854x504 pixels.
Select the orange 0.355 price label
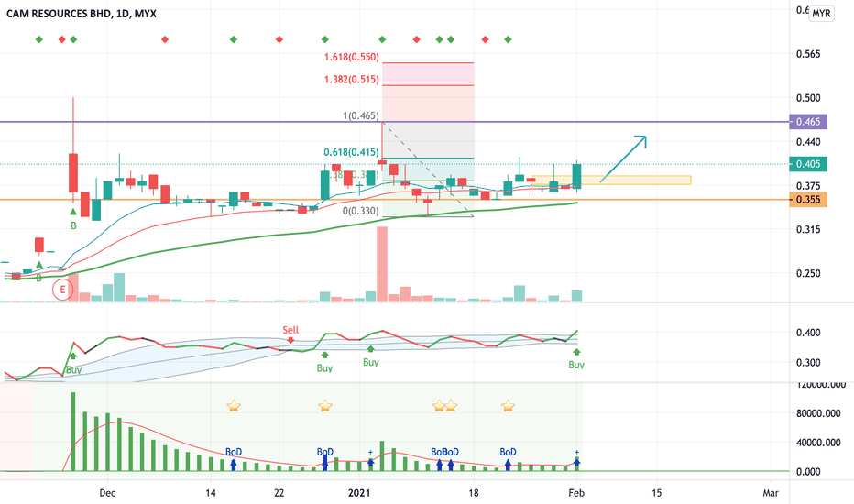(808, 200)
